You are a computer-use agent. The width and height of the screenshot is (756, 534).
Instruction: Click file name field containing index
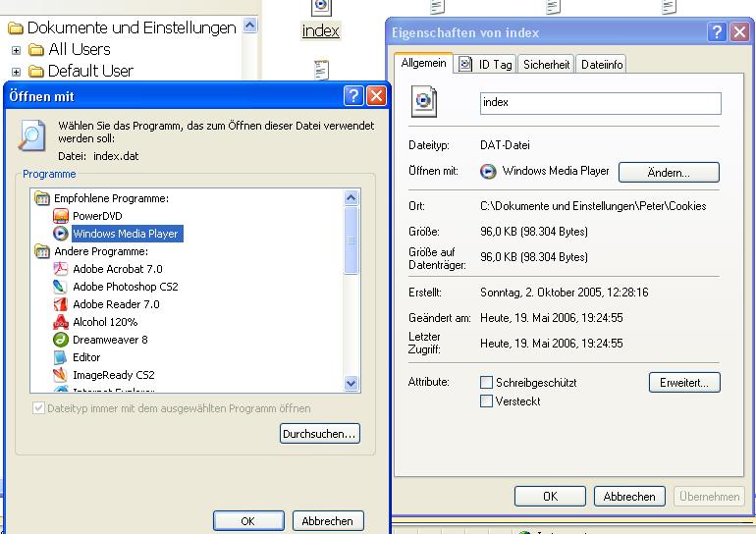pos(601,103)
